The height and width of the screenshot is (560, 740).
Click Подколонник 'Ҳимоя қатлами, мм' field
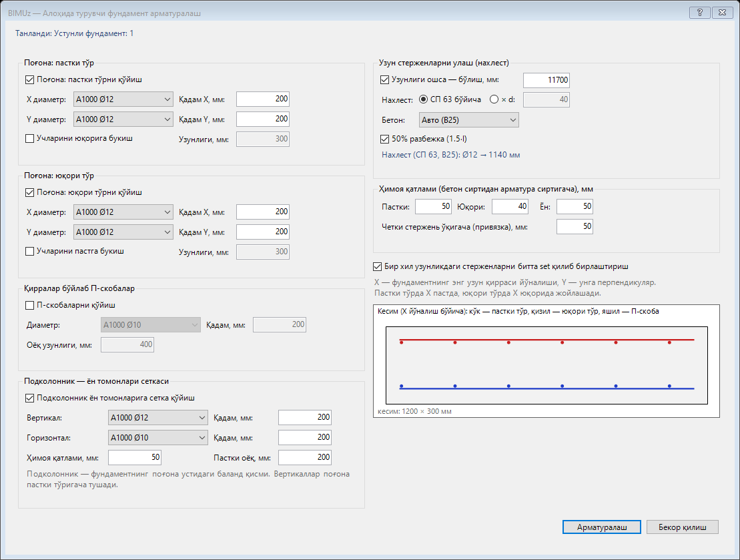point(135,457)
